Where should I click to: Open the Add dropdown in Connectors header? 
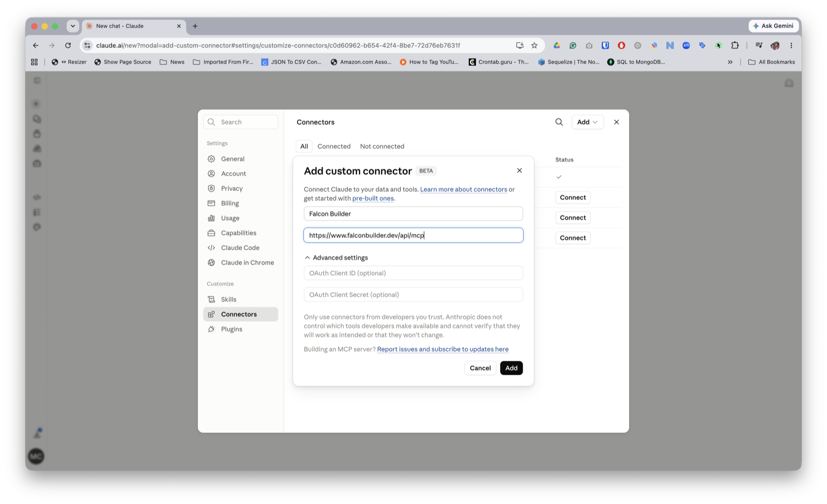pos(587,122)
